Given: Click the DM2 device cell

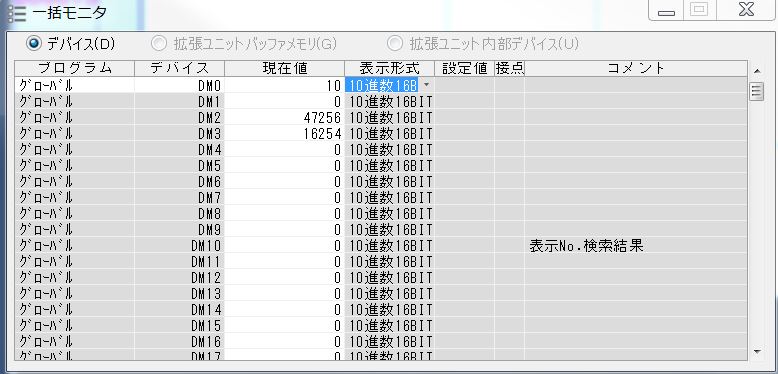Looking at the screenshot, I should tap(180, 117).
